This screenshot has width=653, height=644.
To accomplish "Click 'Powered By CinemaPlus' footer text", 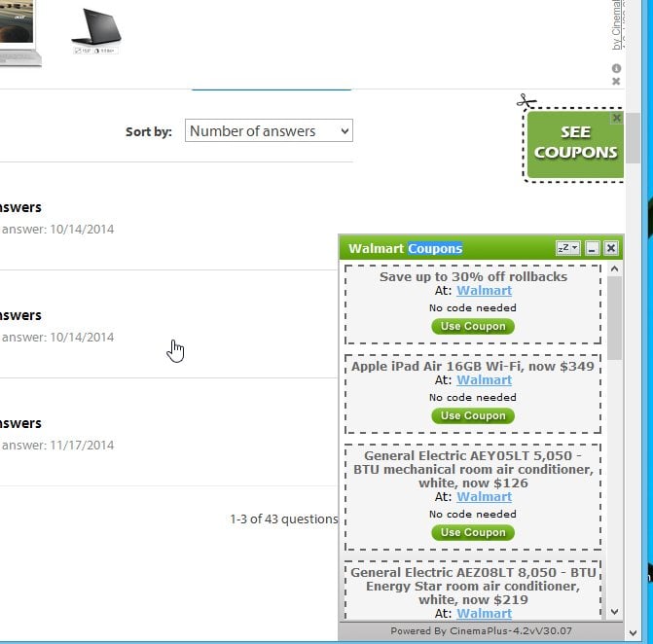I will pos(481,630).
